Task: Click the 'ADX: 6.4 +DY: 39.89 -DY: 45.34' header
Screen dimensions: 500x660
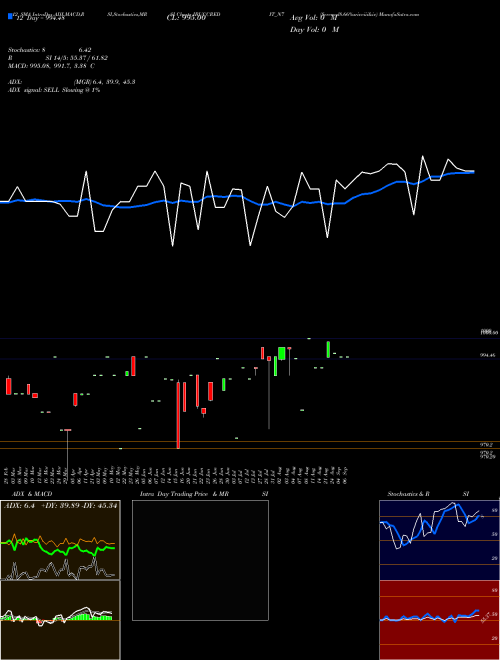Action: click(x=60, y=505)
